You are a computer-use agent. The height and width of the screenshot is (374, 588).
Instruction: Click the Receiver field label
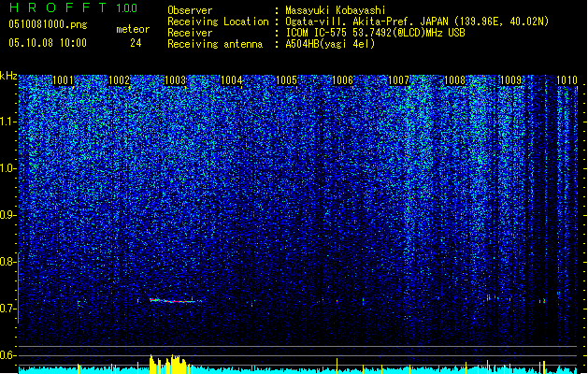[x=190, y=33]
